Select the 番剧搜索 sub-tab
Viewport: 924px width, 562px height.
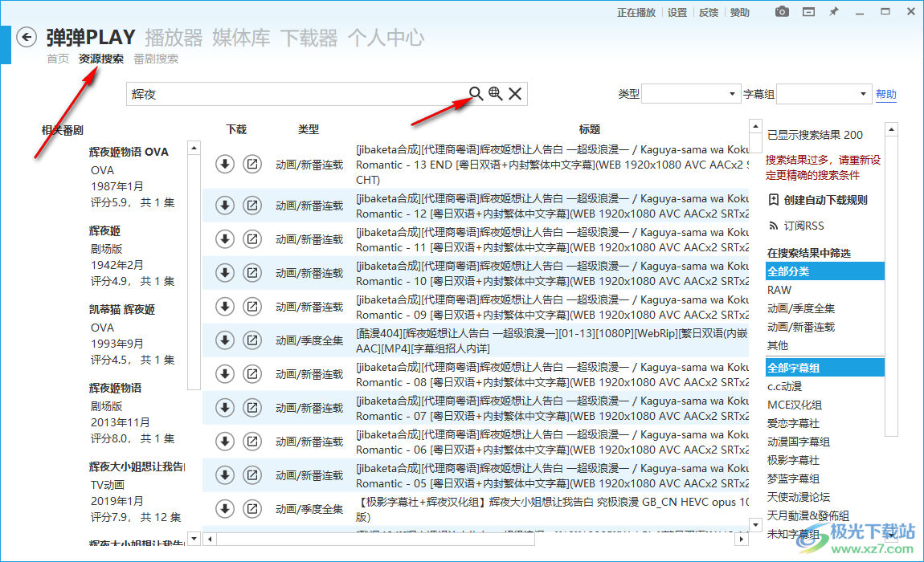tap(156, 59)
